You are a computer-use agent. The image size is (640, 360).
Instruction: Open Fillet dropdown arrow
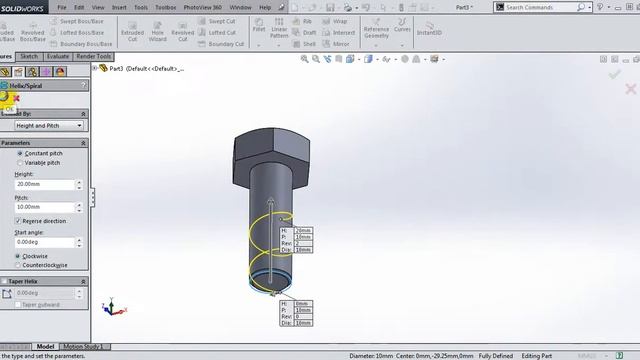click(x=259, y=45)
